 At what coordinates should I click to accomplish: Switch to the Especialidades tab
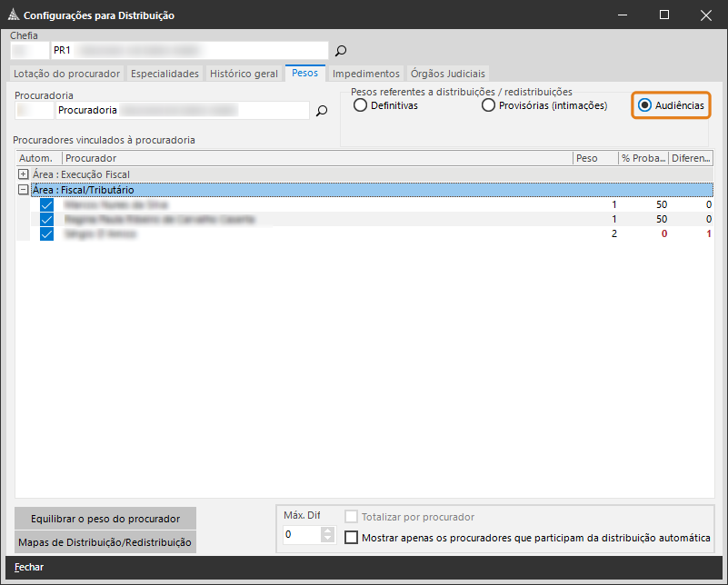tap(165, 74)
